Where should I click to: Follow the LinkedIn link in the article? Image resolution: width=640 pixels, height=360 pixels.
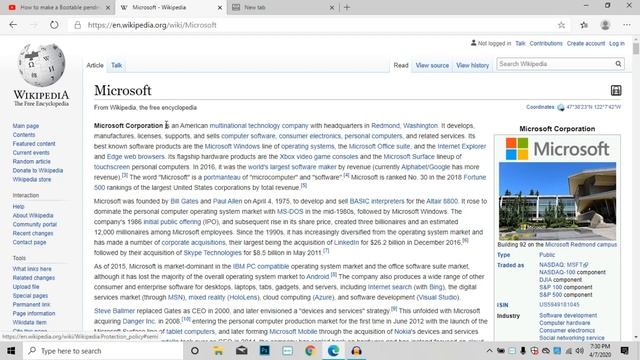pyautogui.click(x=346, y=242)
